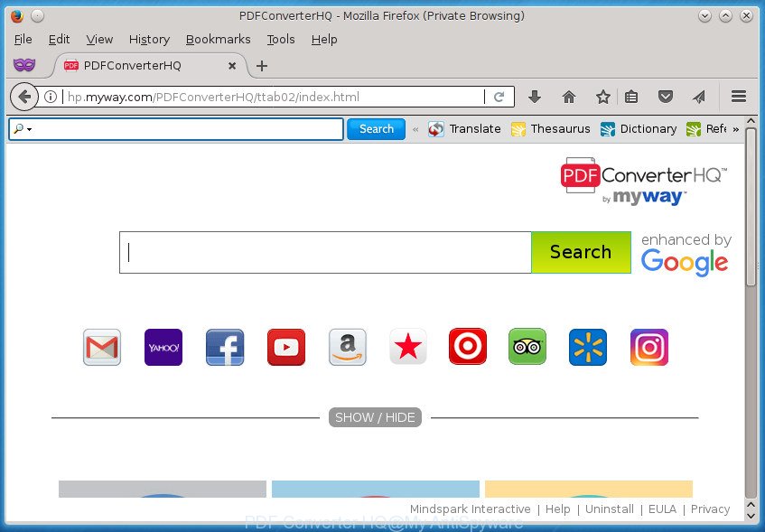The height and width of the screenshot is (532, 765).
Task: Open toolbar search magnifier dropdown
Action: point(23,129)
